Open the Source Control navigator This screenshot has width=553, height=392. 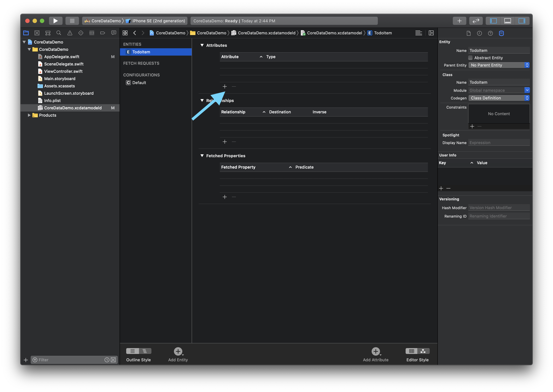[x=37, y=33]
